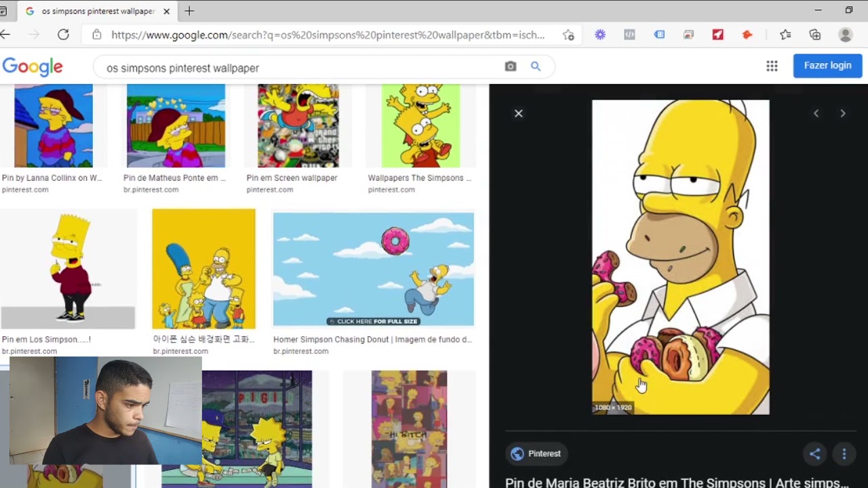Open 'Pin by Lanna Collinx' result thumbnail
This screenshot has height=488, width=868.
[54, 126]
